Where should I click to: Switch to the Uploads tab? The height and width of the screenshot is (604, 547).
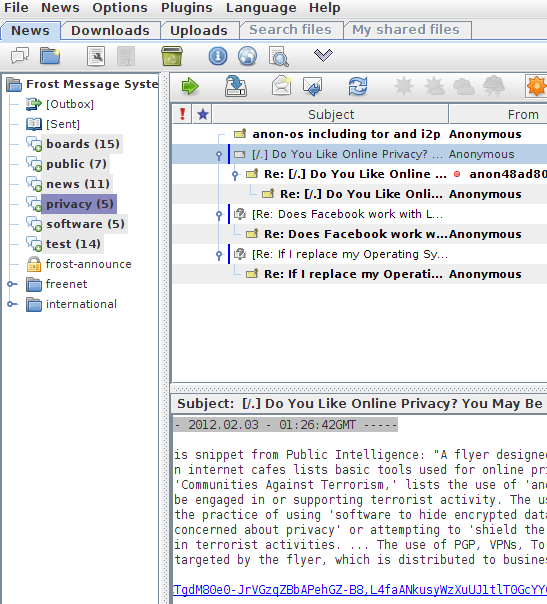[x=199, y=30]
